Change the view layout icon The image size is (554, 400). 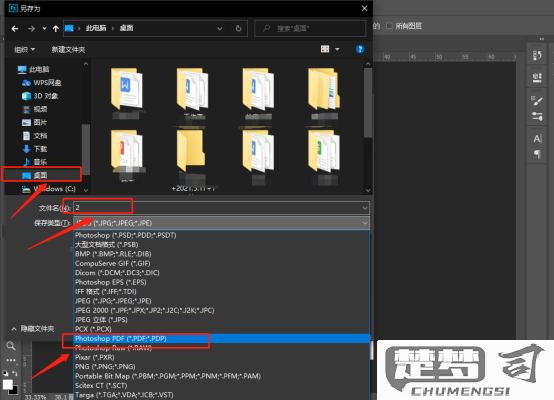325,49
